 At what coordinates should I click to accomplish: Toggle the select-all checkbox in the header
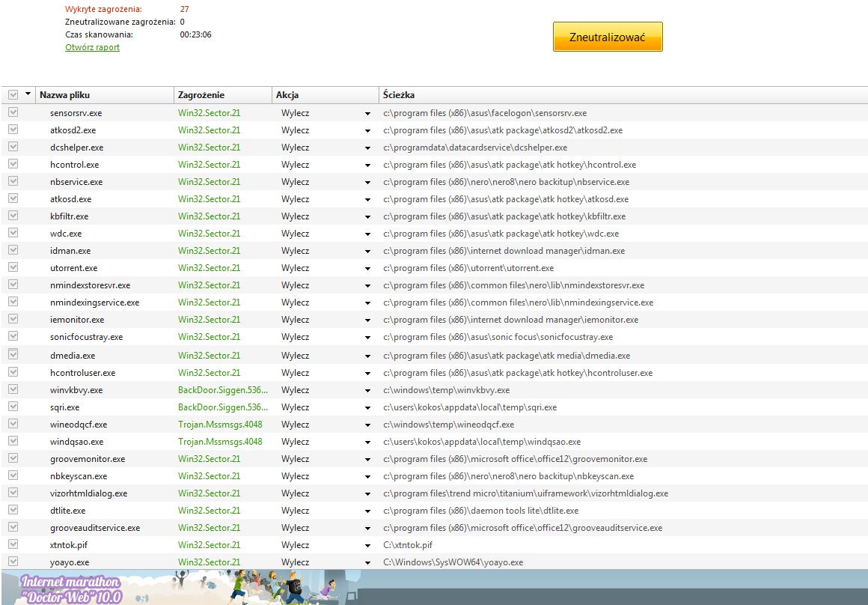point(13,95)
